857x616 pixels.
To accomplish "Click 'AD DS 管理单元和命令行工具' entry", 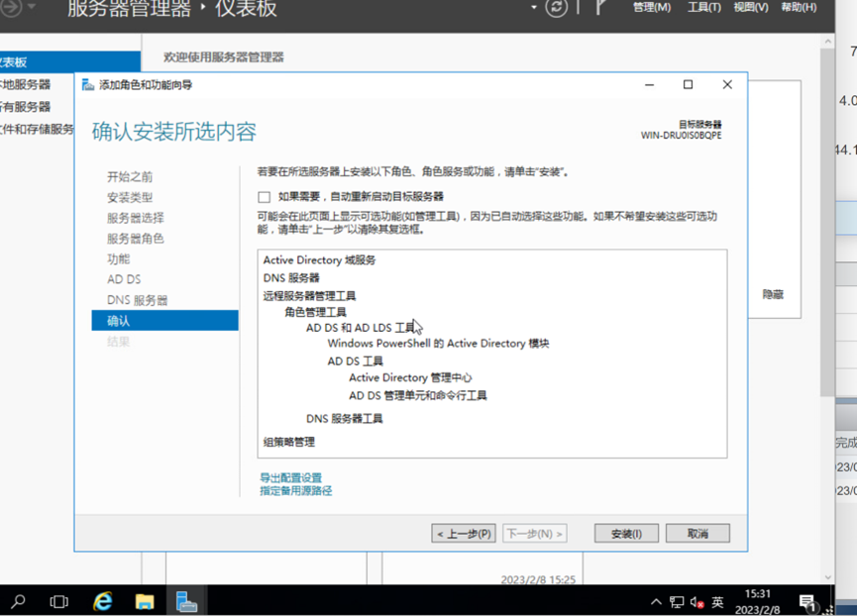I will (417, 395).
